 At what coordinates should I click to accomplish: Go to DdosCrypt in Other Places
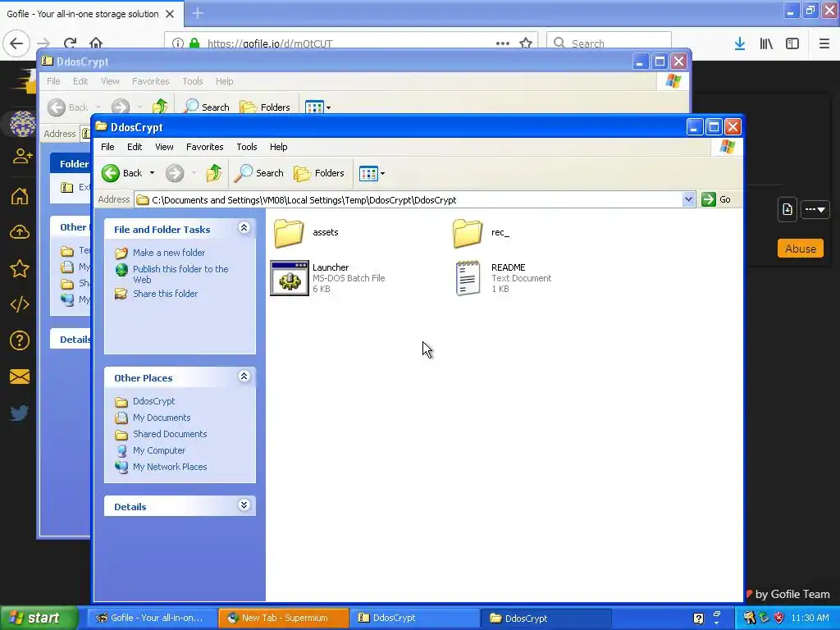(x=153, y=401)
